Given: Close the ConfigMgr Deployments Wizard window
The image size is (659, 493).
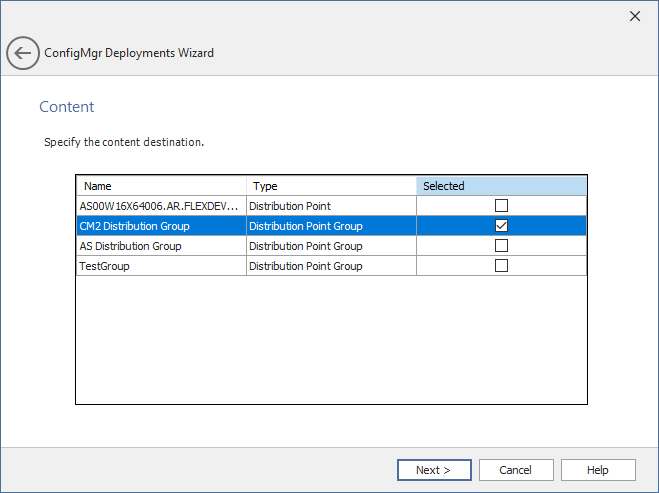Looking at the screenshot, I should click(634, 16).
